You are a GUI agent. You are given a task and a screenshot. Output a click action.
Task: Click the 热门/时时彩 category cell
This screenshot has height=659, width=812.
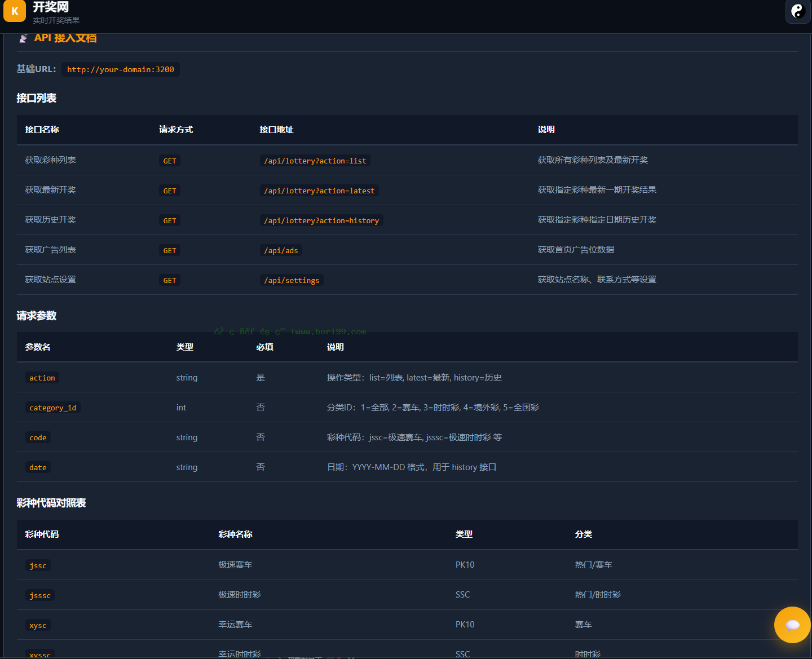coord(598,595)
